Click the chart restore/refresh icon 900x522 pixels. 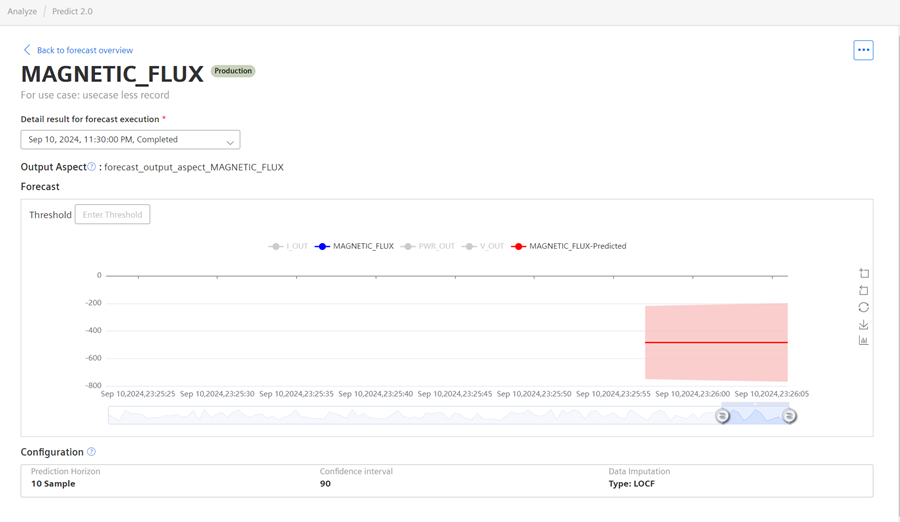(x=864, y=307)
